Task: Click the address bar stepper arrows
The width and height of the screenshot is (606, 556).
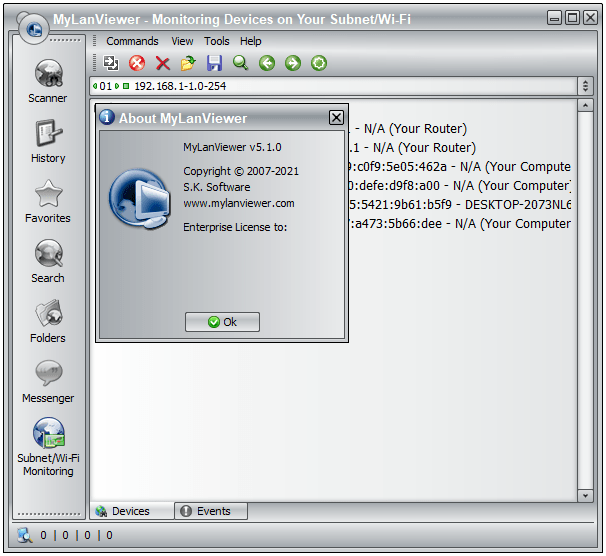Action: click(586, 86)
